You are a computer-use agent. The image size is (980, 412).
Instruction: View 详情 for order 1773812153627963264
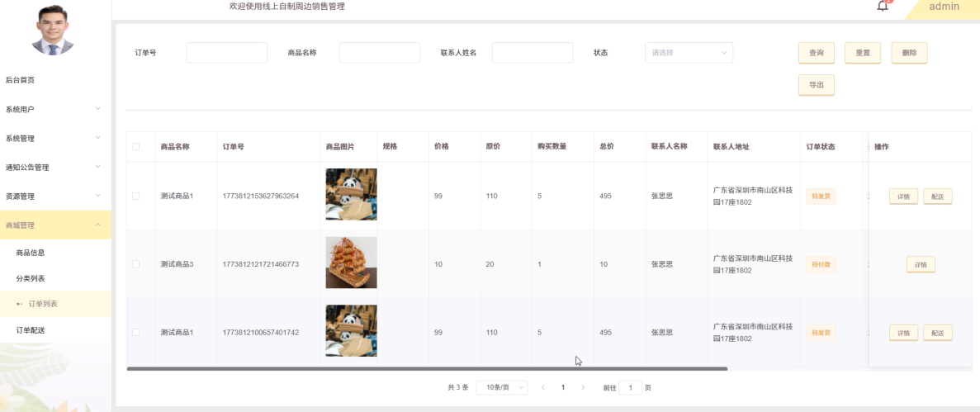904,197
